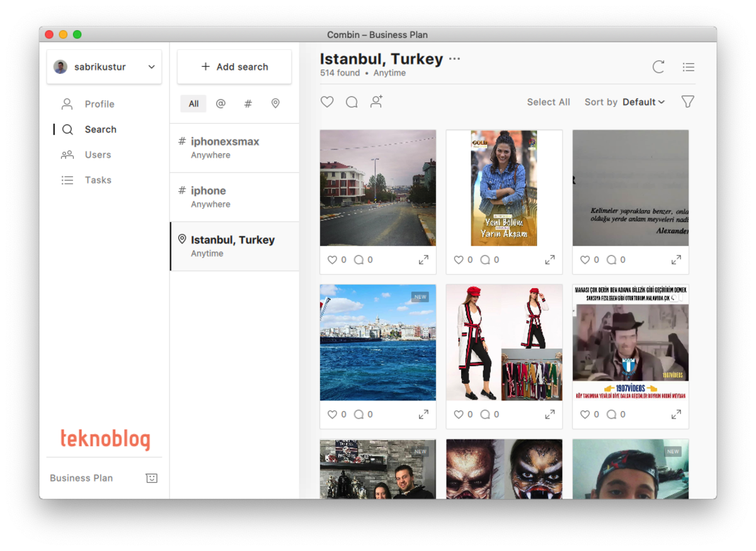
Task: Click the comment bubble icon in toolbar
Action: coord(352,101)
